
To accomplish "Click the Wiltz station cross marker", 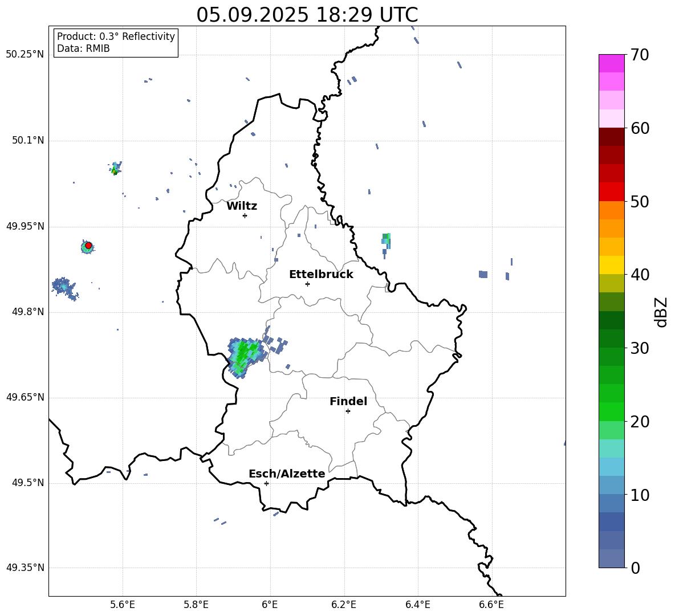I will click(245, 215).
